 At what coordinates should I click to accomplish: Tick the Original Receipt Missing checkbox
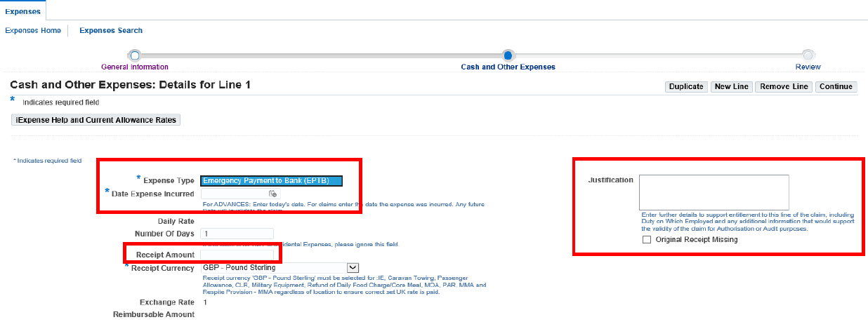(x=647, y=240)
